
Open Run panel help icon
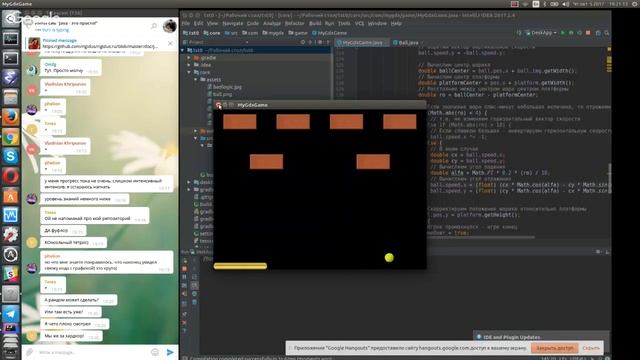click(184, 331)
